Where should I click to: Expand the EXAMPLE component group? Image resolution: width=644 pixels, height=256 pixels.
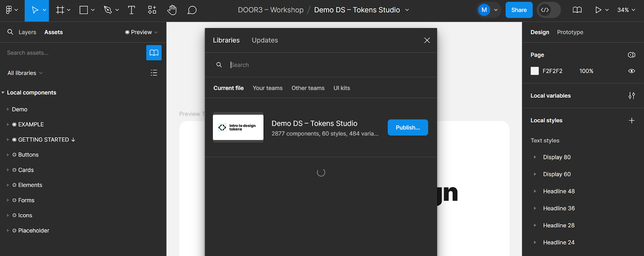point(8,124)
